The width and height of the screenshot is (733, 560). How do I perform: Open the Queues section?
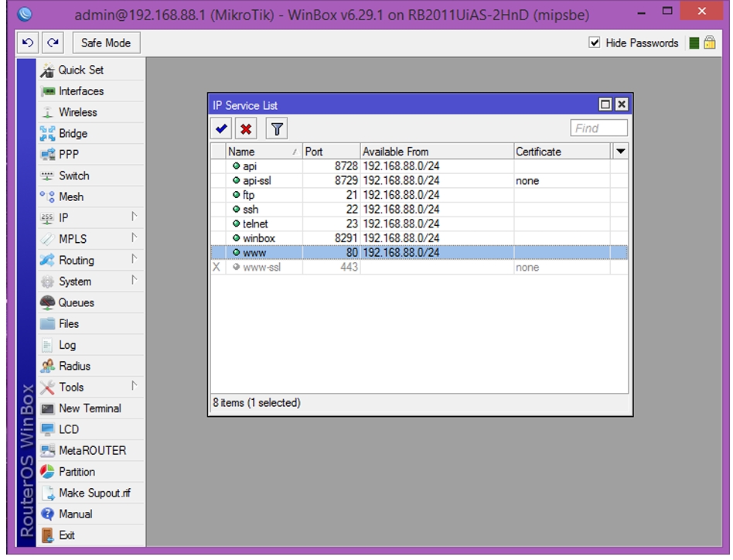tap(90, 302)
